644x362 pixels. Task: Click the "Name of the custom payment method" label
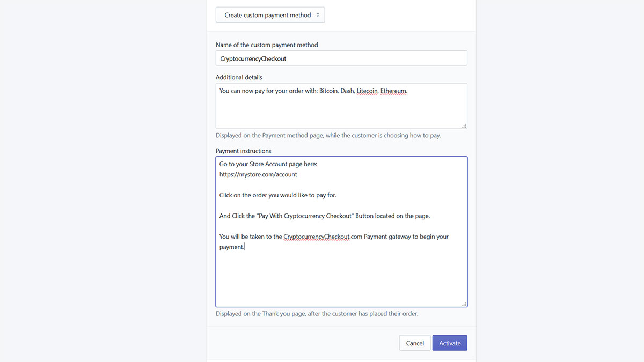coord(267,45)
